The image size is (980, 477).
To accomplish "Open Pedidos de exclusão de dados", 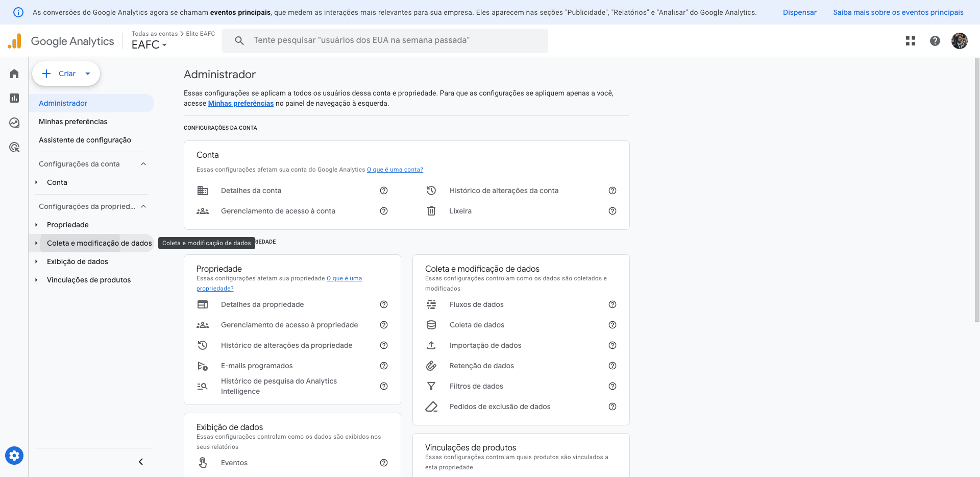I will pos(500,407).
